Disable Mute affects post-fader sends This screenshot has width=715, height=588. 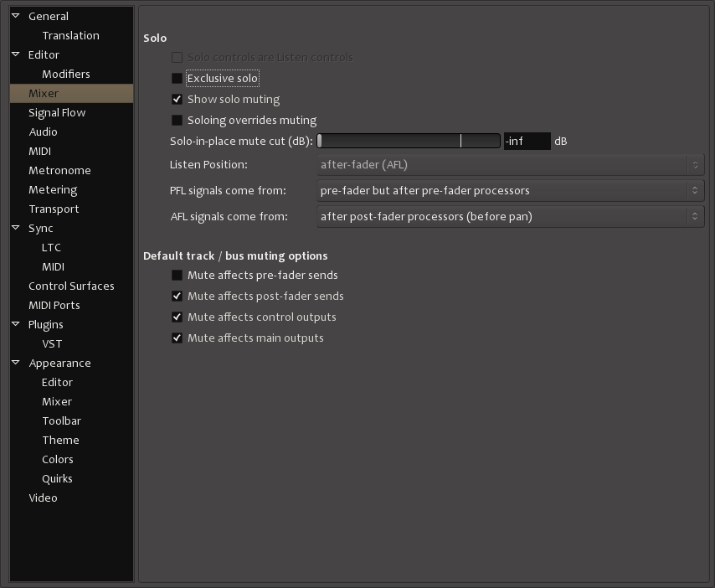pyautogui.click(x=177, y=296)
